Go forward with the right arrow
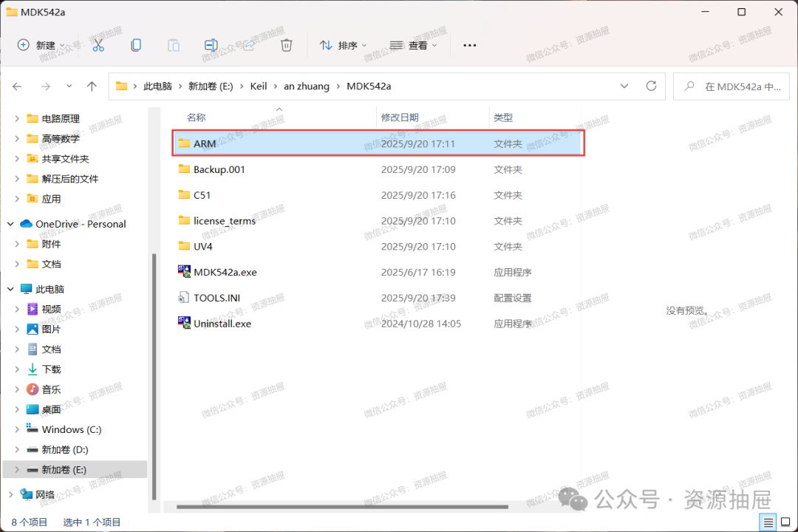This screenshot has height=532, width=798. coord(46,86)
